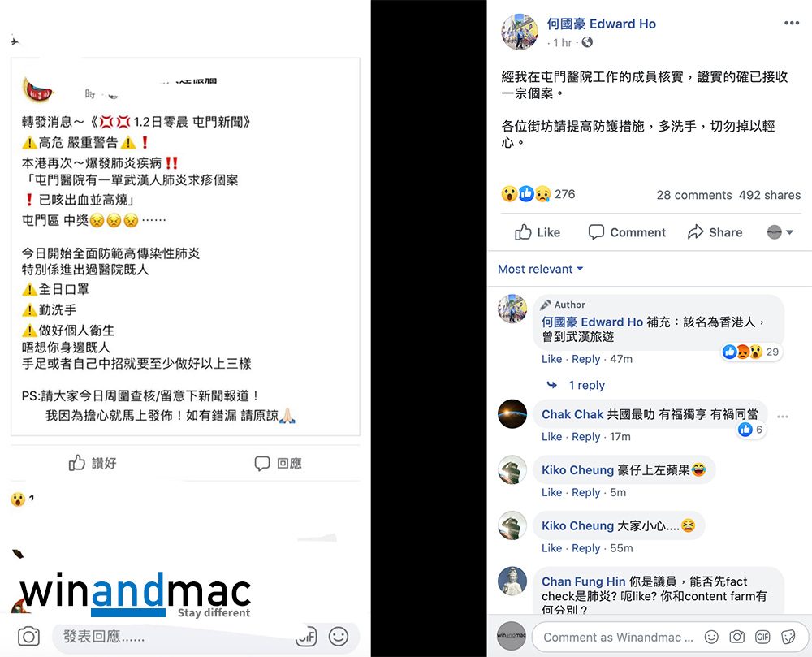Screen dimensions: 812x657
Task: Click the sticker icon in the right comment box
Action: pyautogui.click(x=788, y=638)
